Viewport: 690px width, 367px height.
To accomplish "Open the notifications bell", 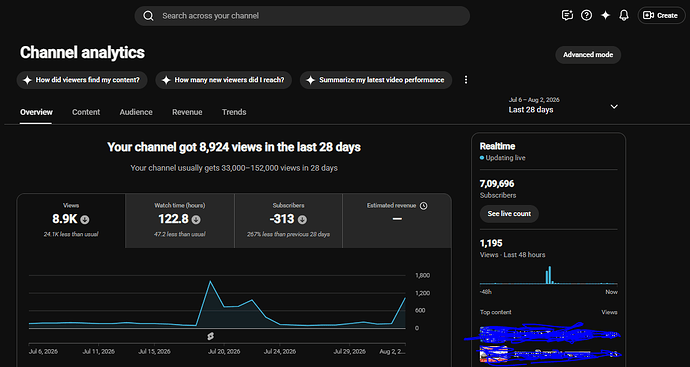I will click(624, 15).
